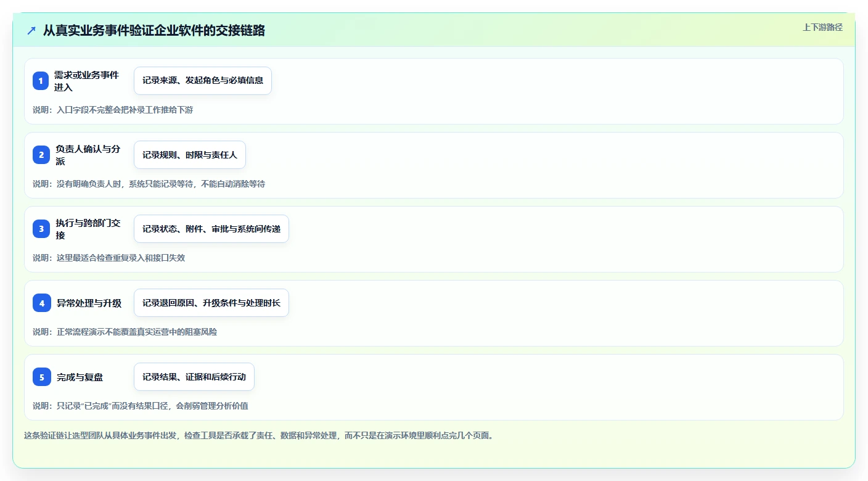Click the step label '需求或业务事件进入'
Screen dimensions: 868x481
86,81
